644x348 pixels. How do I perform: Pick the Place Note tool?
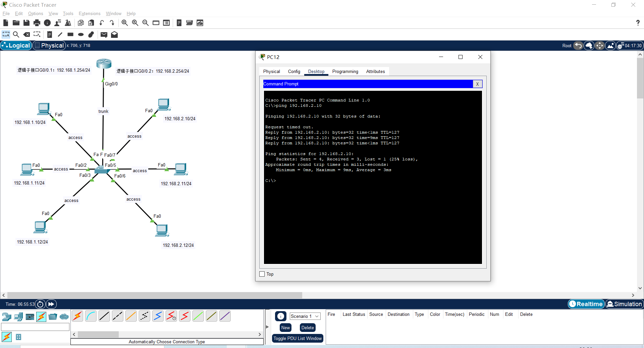click(50, 34)
